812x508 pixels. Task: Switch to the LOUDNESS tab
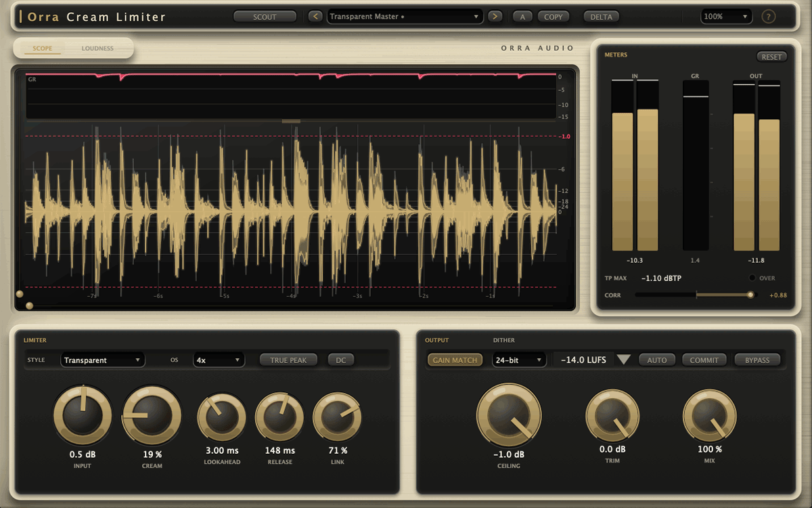(98, 49)
